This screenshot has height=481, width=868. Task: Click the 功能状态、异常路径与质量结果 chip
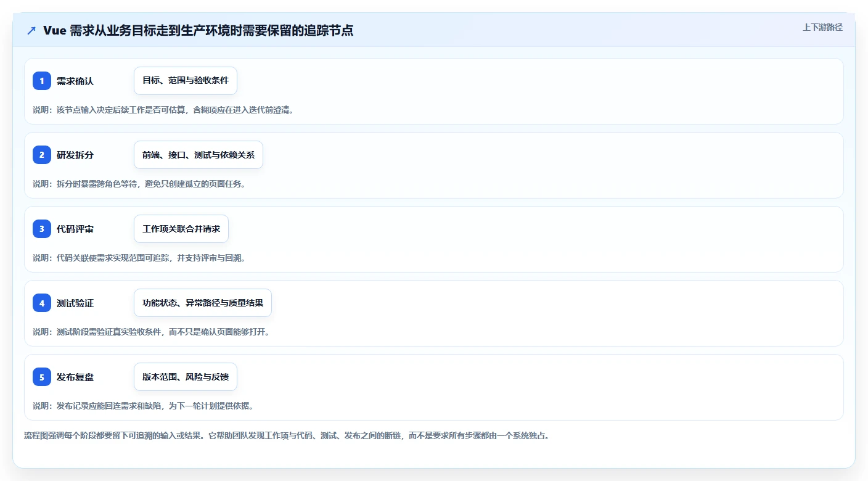click(203, 303)
